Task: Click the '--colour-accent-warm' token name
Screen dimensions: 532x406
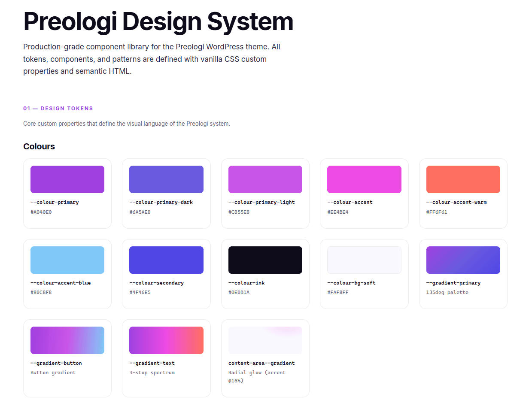Action: 456,202
